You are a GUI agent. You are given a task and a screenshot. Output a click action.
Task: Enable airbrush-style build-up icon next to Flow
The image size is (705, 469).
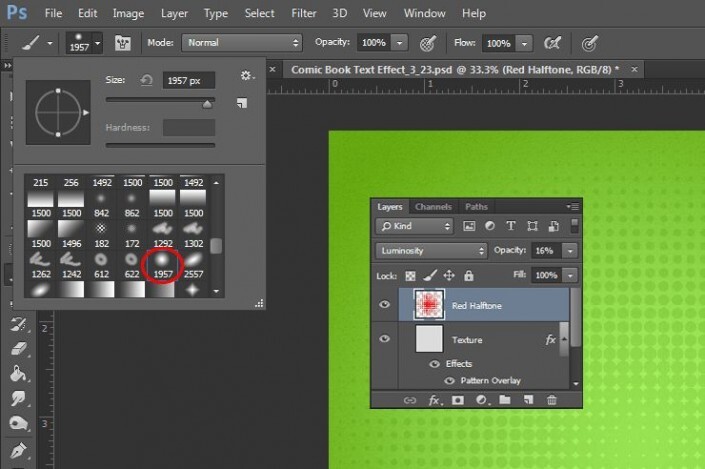tap(551, 43)
